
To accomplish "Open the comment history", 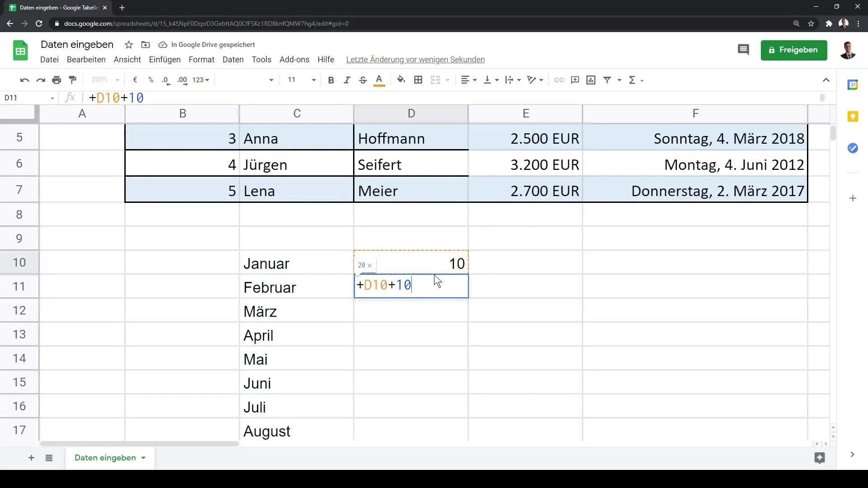I will coord(743,50).
